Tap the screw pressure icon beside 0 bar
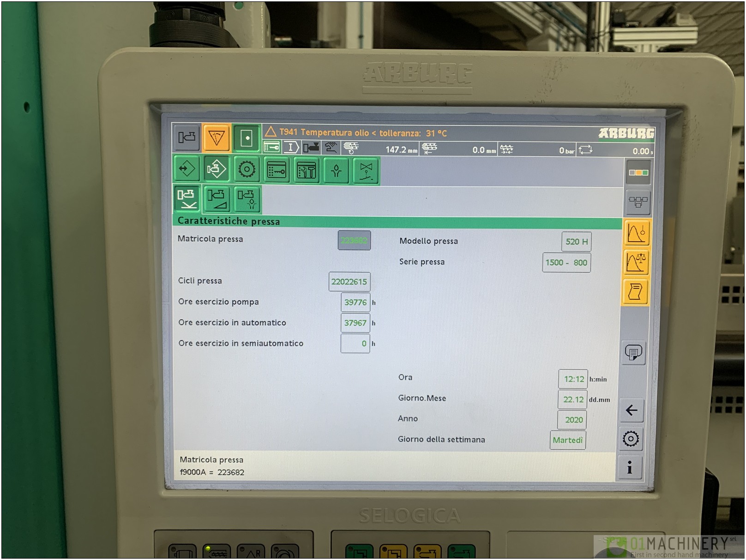 coord(506,149)
